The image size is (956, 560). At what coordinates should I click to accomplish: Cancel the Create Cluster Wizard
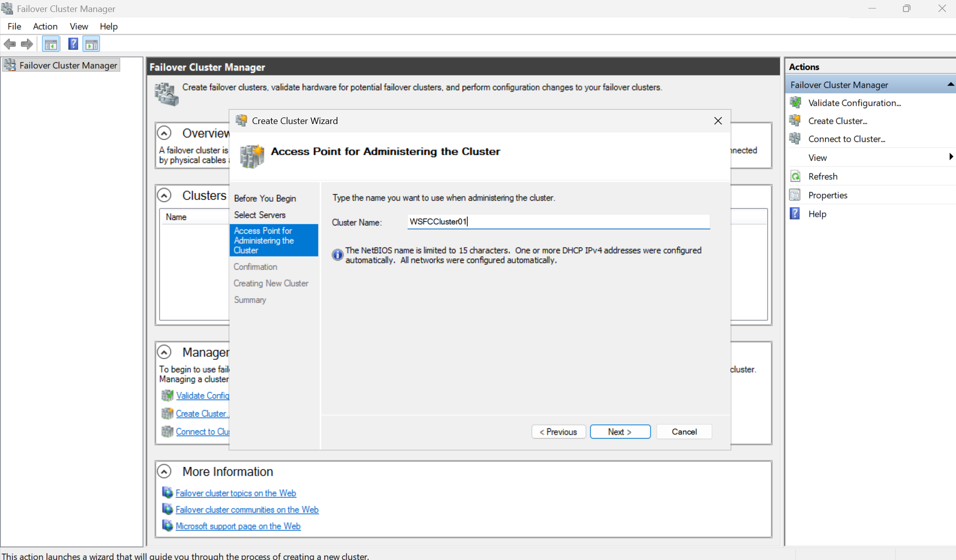click(684, 432)
